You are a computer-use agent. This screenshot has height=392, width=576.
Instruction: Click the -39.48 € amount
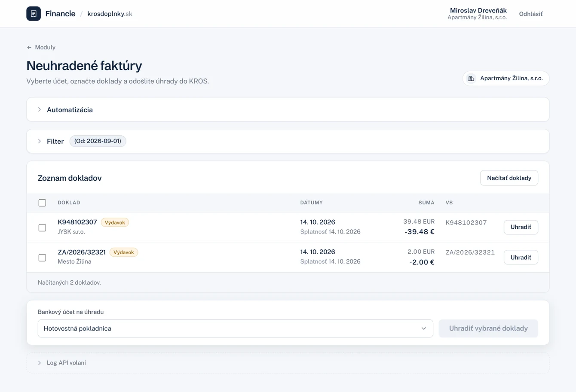[x=419, y=232]
